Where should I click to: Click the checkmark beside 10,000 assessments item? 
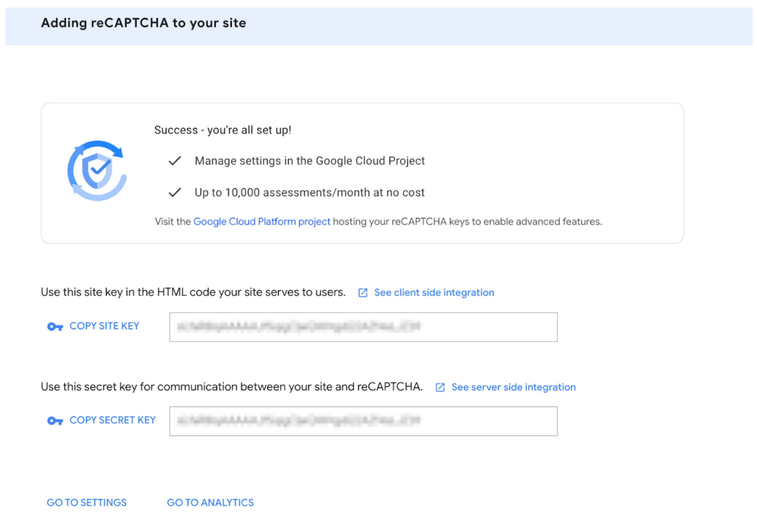click(175, 192)
